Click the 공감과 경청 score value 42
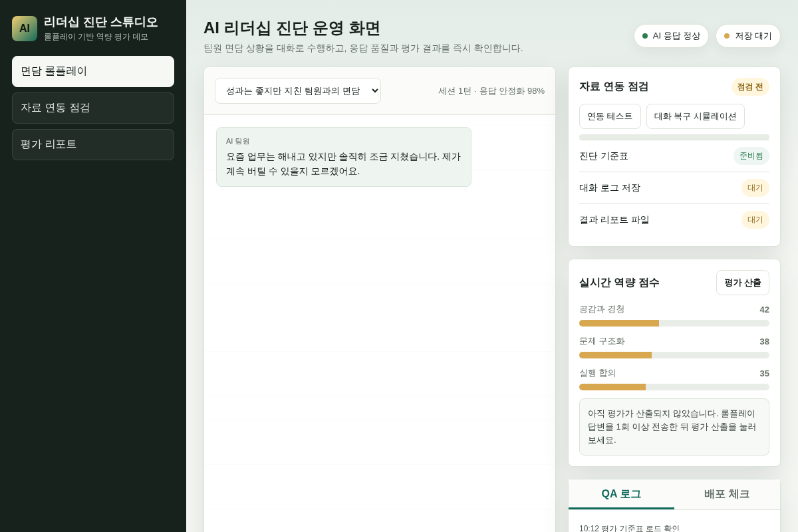 pyautogui.click(x=765, y=310)
